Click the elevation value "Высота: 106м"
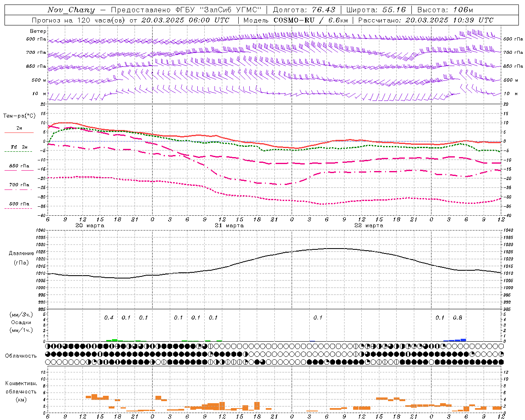This screenshot has height=420, width=525. pyautogui.click(x=445, y=10)
